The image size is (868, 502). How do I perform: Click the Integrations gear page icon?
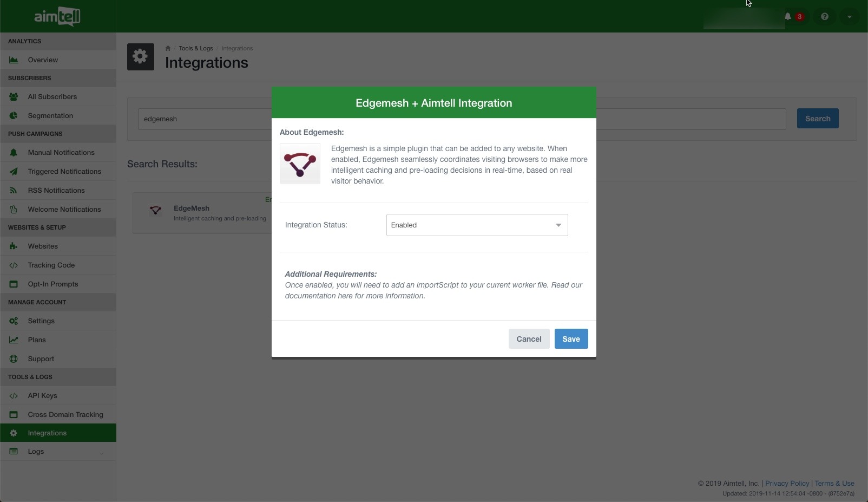[x=141, y=57]
